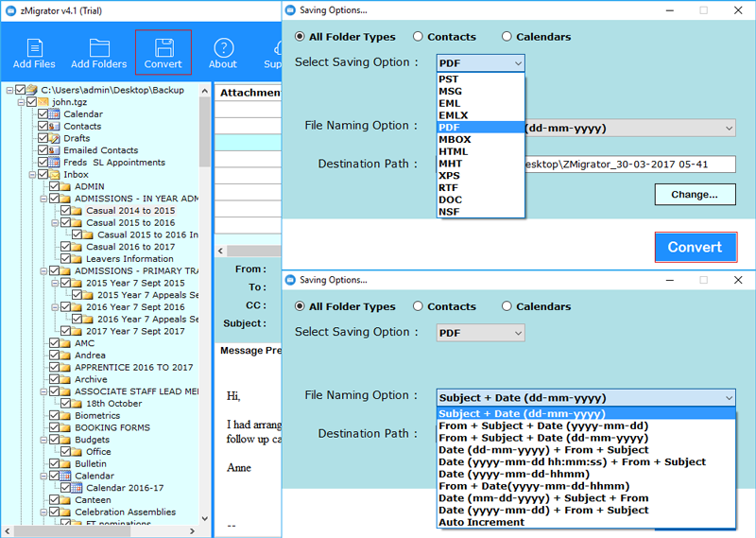Choose DOC from saving option list
The height and width of the screenshot is (538, 756).
click(480, 200)
